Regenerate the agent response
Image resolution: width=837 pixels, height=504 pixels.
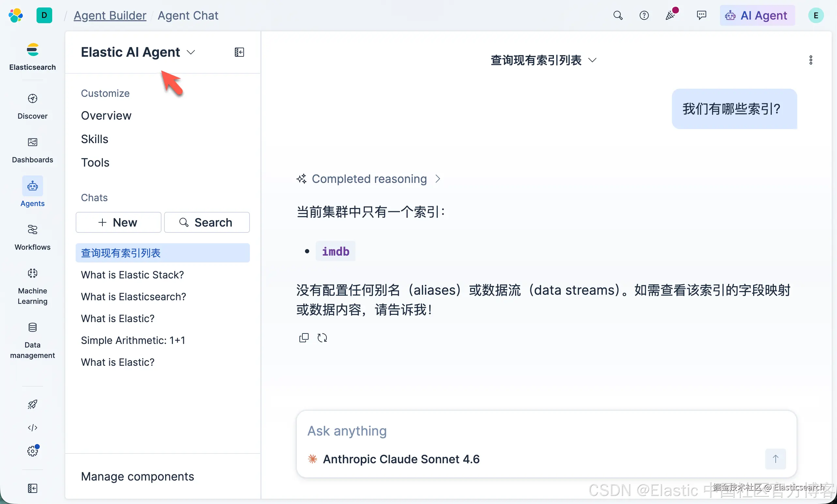coord(322,338)
